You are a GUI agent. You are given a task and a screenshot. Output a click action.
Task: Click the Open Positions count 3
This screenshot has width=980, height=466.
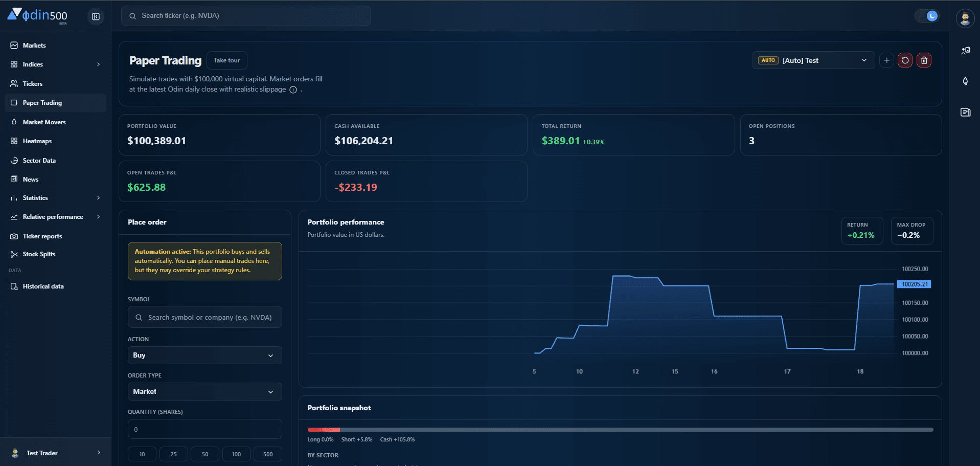pos(751,141)
